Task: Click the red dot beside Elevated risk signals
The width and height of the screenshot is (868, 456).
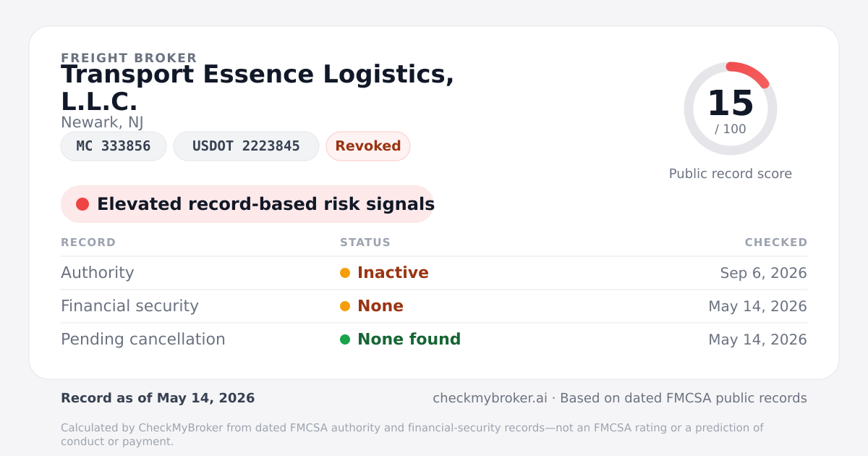Action: (x=82, y=204)
